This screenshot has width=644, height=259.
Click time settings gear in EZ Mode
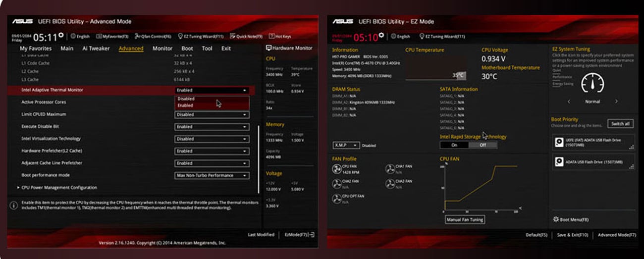(382, 35)
